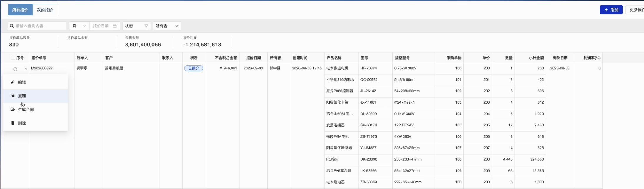This screenshot has width=644, height=189.
Task: Click the search magnifier icon
Action: (12, 26)
